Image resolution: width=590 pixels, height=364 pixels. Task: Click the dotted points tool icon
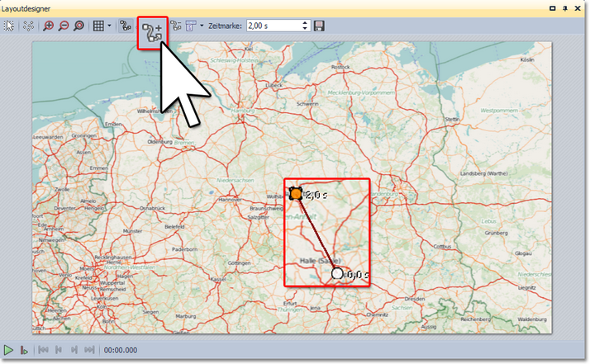pos(28,26)
